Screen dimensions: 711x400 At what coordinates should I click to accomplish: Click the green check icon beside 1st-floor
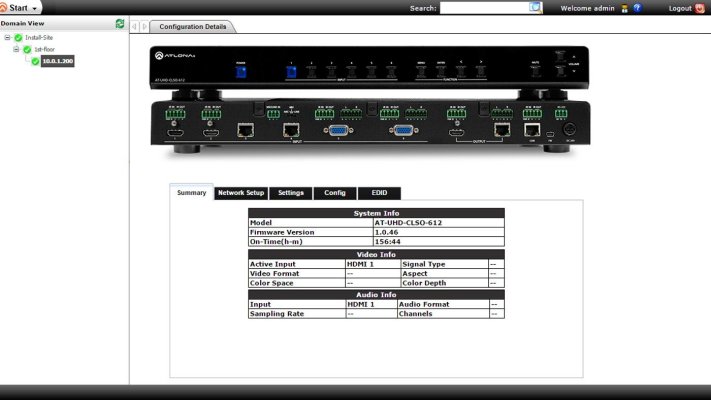pos(27,49)
